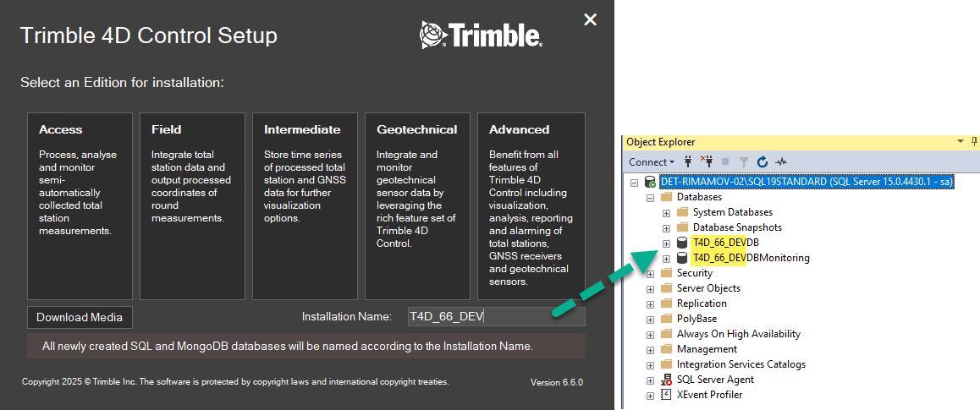980x410 pixels.
Task: Select the DET-RIMAMOV-02\SQL19STANDARD server label
Action: pyautogui.click(x=807, y=183)
